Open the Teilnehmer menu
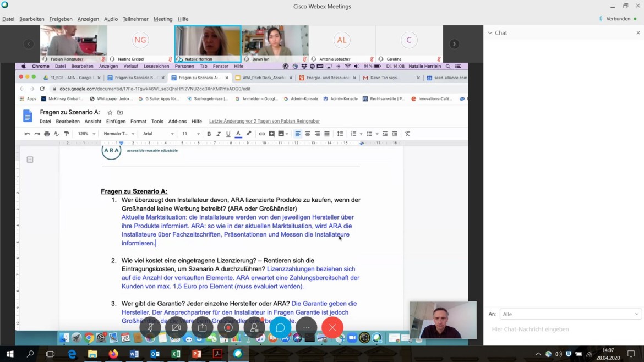This screenshot has width=644, height=362. point(135,19)
